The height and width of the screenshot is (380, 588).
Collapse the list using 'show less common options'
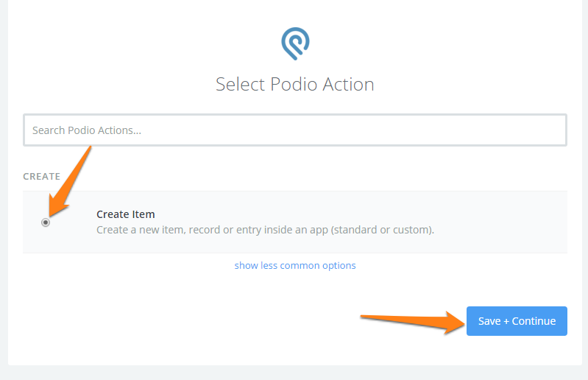pyautogui.click(x=295, y=265)
